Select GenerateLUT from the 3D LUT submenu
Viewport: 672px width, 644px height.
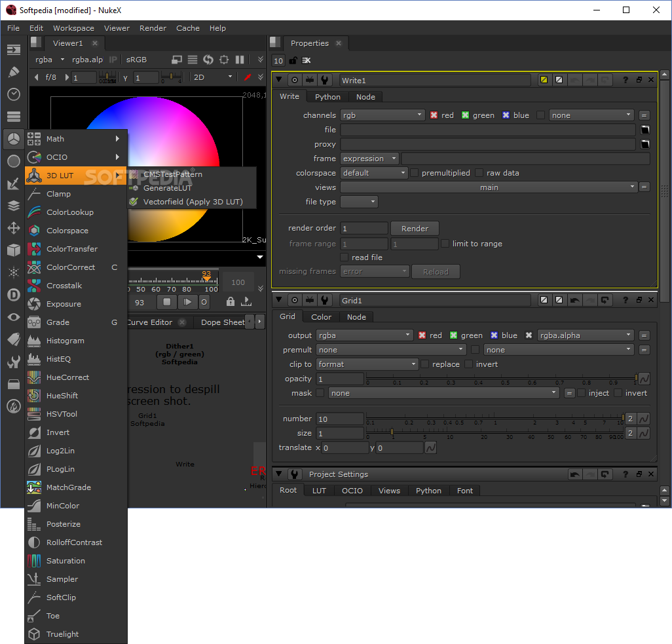click(191, 188)
